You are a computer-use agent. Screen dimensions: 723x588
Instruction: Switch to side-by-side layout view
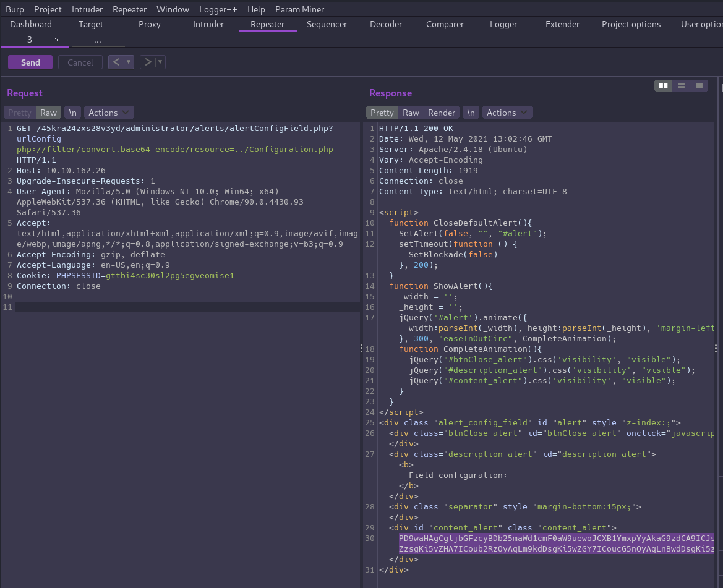664,86
